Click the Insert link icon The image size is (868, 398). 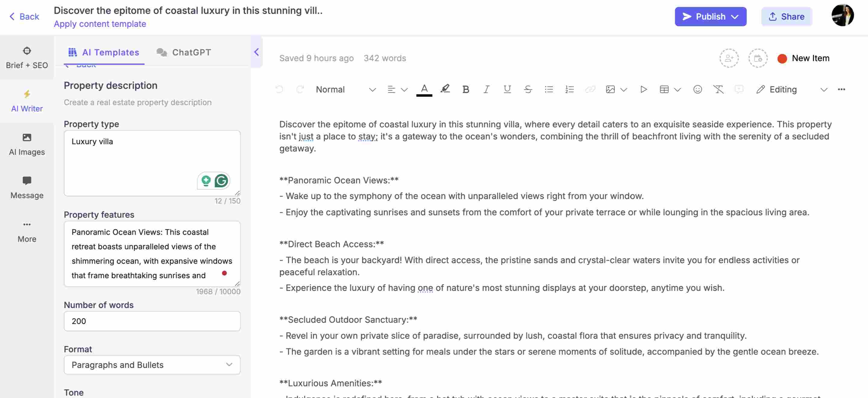point(590,89)
